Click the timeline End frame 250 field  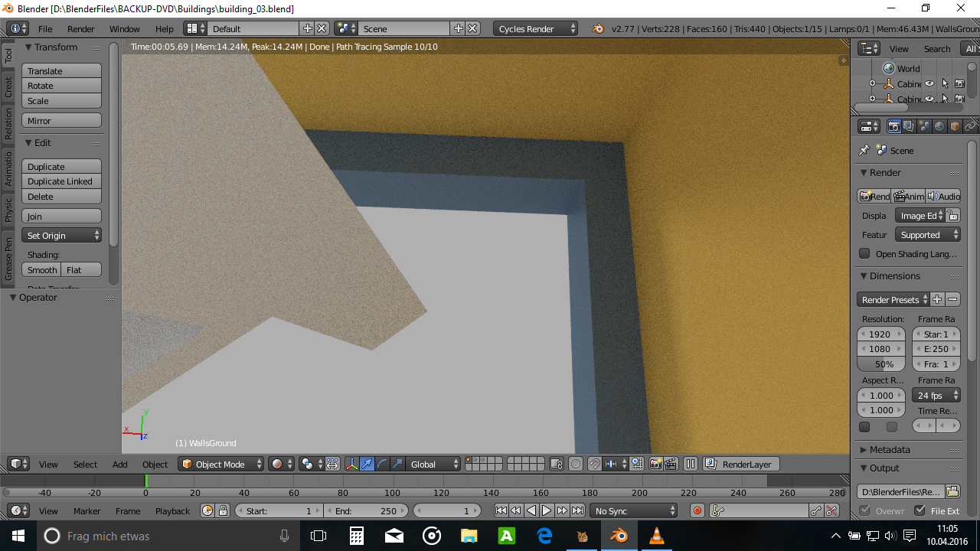pos(366,510)
